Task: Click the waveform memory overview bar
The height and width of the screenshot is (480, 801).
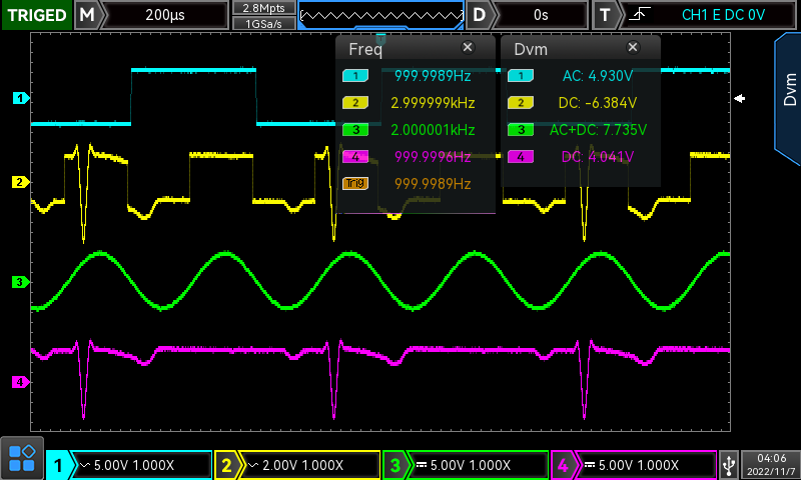Action: click(381, 15)
